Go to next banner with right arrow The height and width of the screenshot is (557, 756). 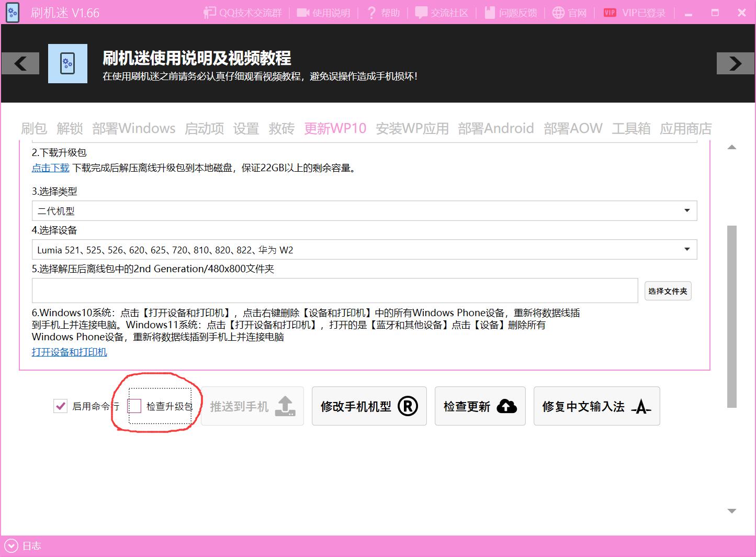tap(736, 63)
